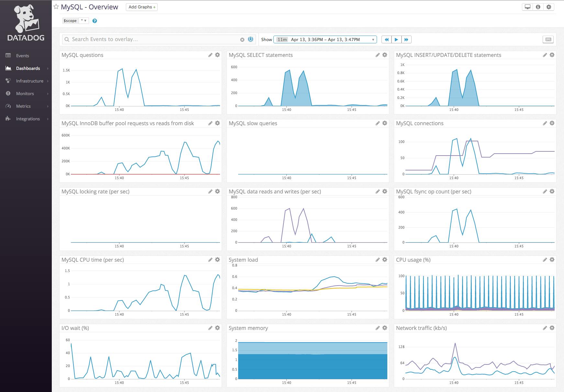Select the 11m time span label
The image size is (564, 392).
281,39
